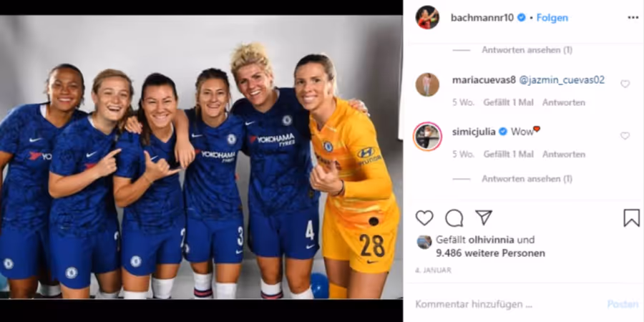Expand replies under the simicjulia comment
The width and height of the screenshot is (644, 322).
[527, 179]
